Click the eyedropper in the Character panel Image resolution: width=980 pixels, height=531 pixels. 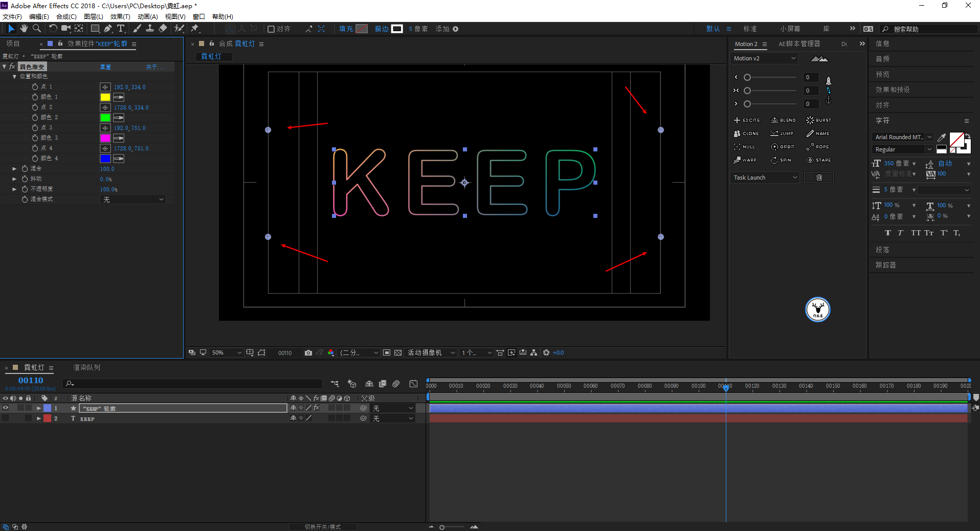942,137
